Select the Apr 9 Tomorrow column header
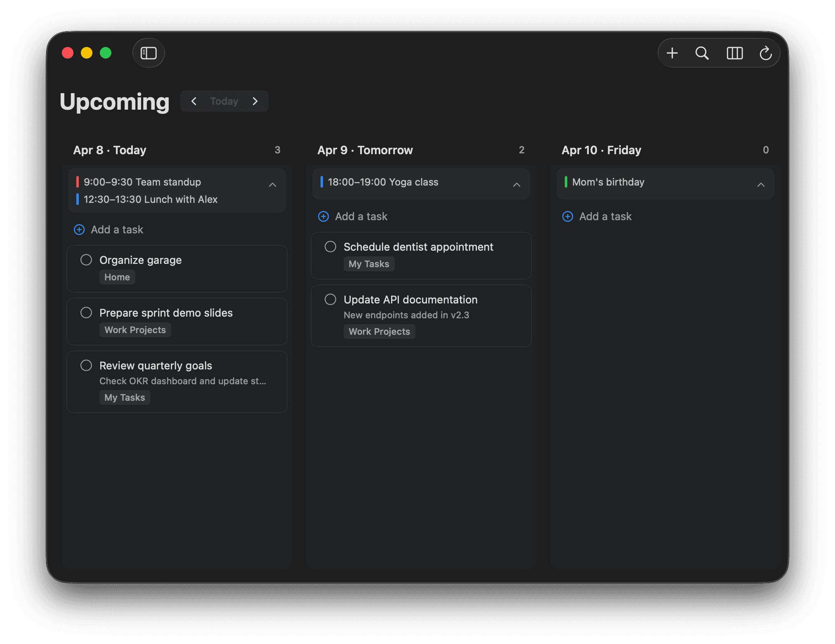This screenshot has height=644, width=835. (365, 150)
